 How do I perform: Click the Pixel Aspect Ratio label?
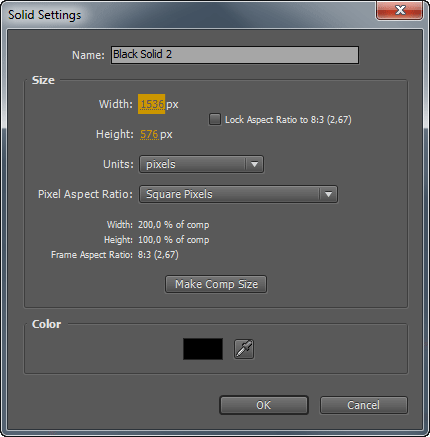[85, 194]
